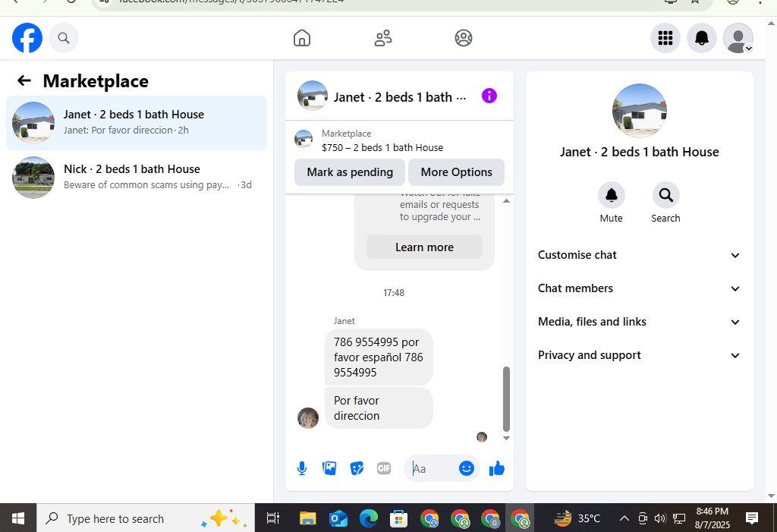
Task: Click the message with 786 9554995
Action: click(x=379, y=357)
